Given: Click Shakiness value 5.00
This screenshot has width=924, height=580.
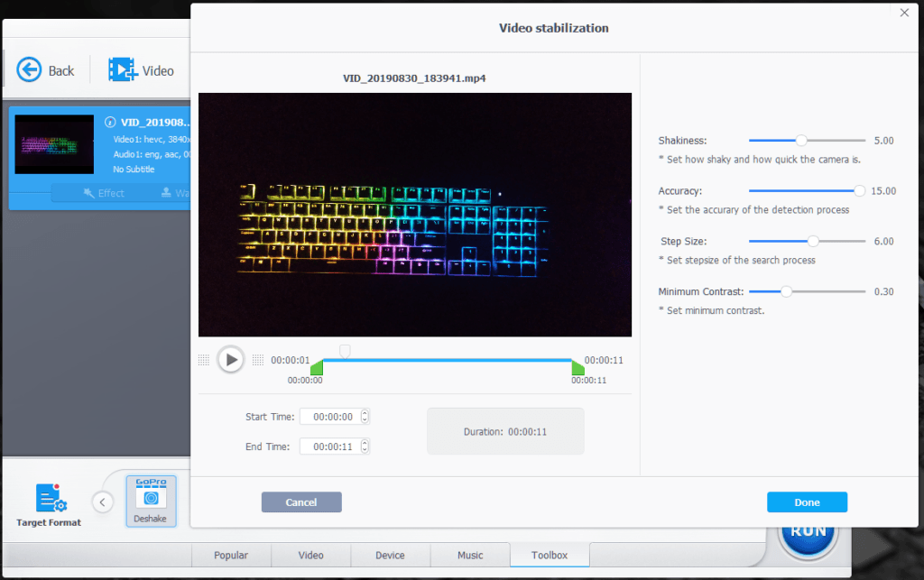Looking at the screenshot, I should click(x=883, y=141).
